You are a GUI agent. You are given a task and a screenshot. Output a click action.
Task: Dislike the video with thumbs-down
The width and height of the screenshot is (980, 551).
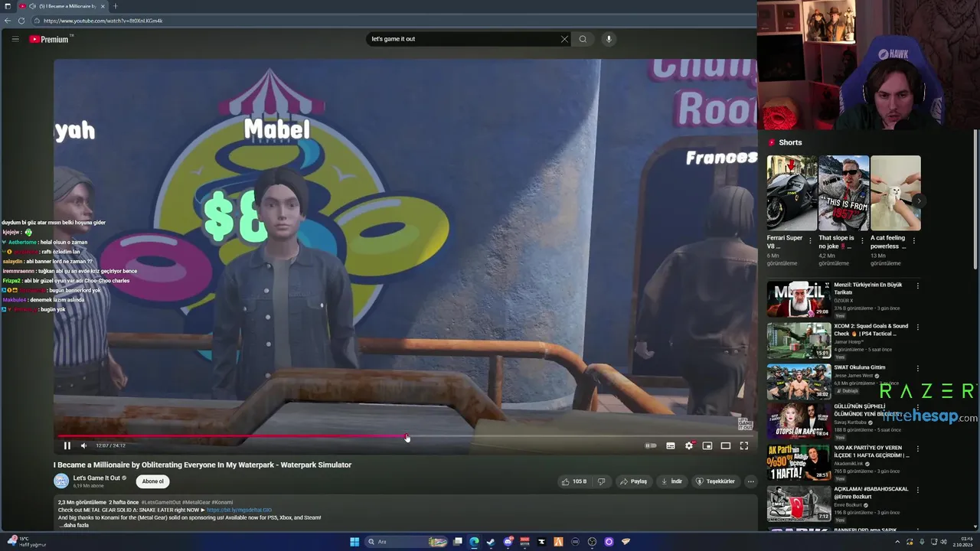pyautogui.click(x=601, y=481)
